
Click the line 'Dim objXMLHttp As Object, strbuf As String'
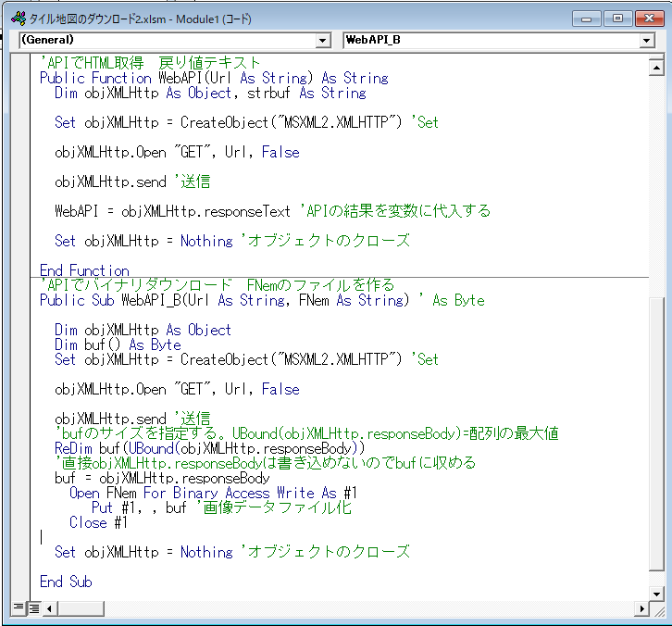click(x=210, y=93)
